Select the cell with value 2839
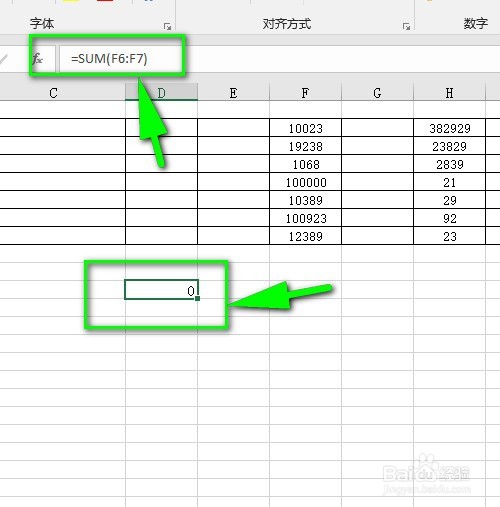 coord(449,164)
